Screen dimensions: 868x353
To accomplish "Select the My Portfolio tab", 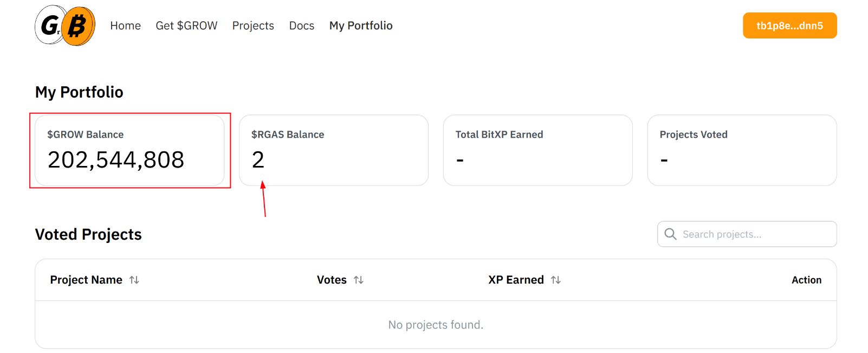I will click(x=361, y=25).
